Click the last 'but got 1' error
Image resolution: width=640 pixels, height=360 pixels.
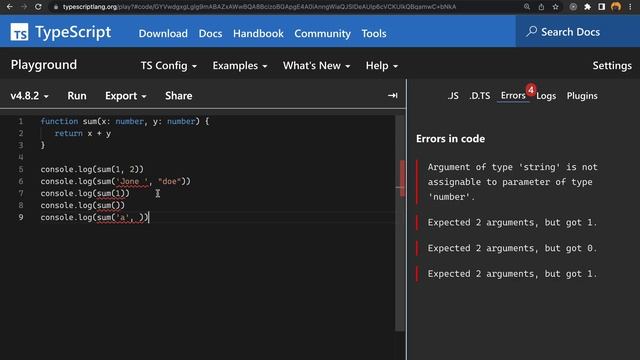512,274
